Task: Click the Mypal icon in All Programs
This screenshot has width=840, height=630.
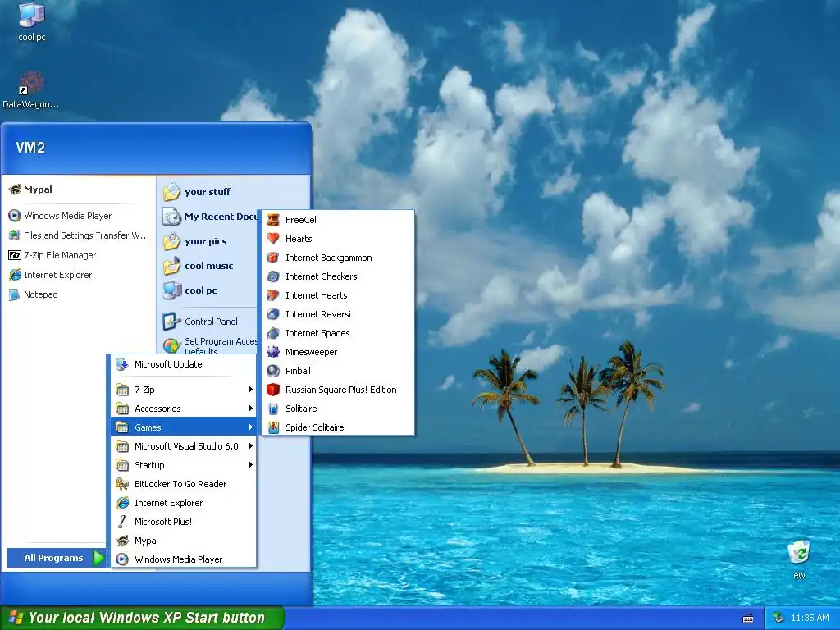Action: tap(122, 541)
